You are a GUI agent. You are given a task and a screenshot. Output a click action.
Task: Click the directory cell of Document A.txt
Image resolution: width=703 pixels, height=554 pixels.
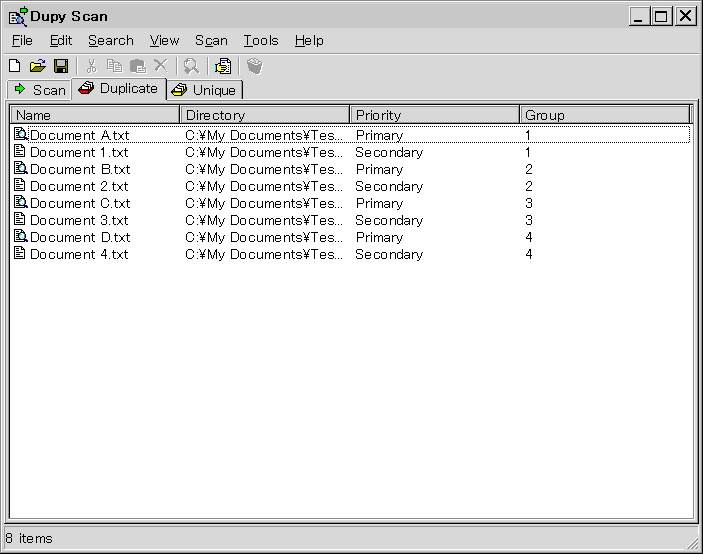click(x=264, y=135)
